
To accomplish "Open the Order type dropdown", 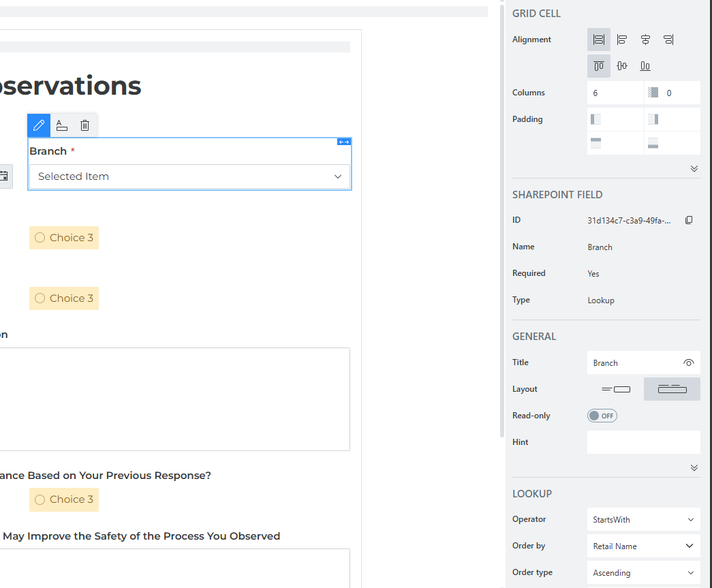I will [643, 572].
